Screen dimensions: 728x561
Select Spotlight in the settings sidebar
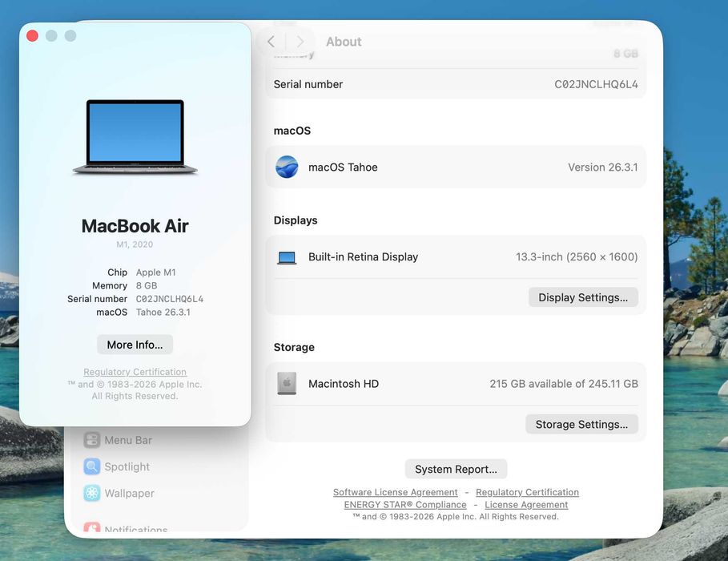pyautogui.click(x=127, y=466)
